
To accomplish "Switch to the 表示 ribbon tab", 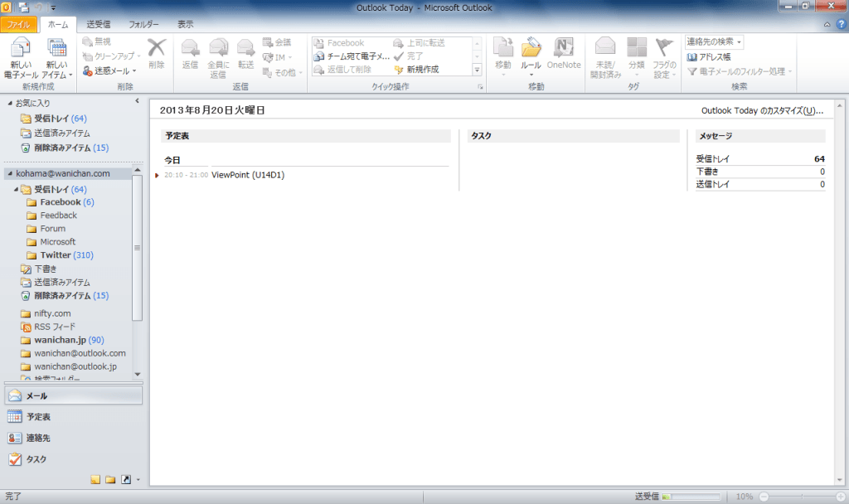I will click(x=185, y=24).
